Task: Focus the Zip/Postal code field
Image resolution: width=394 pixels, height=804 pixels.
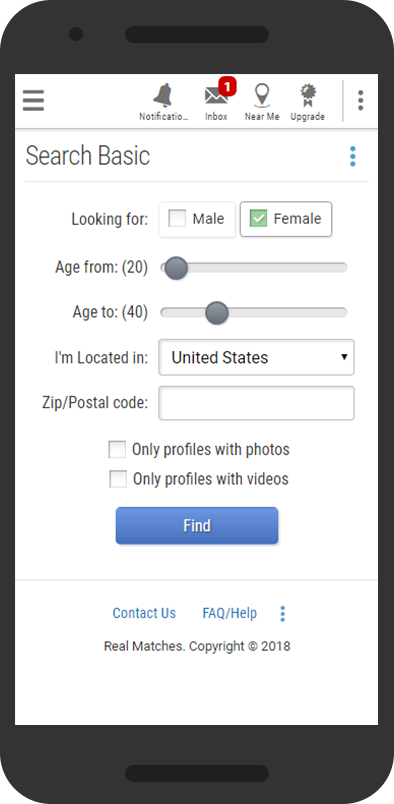Action: [x=257, y=403]
